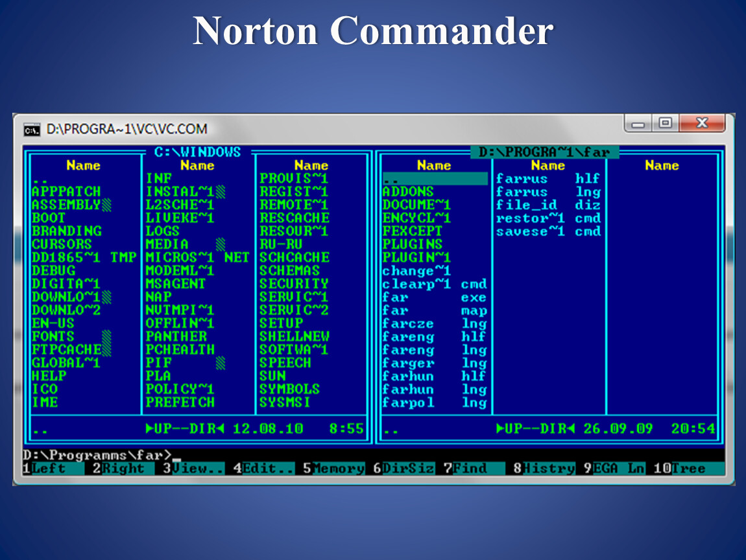Click the 10 Tree function key

click(689, 468)
